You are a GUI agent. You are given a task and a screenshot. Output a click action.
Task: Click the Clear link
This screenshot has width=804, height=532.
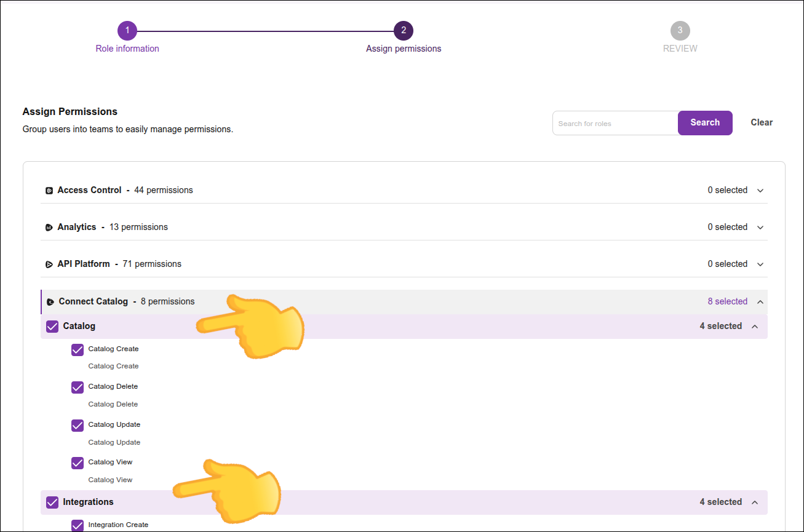coord(762,122)
